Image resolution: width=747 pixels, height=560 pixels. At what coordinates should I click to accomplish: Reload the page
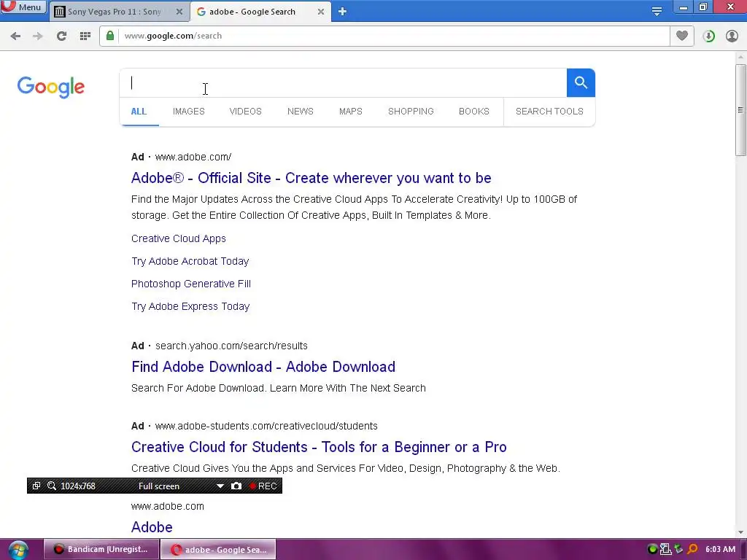point(61,36)
